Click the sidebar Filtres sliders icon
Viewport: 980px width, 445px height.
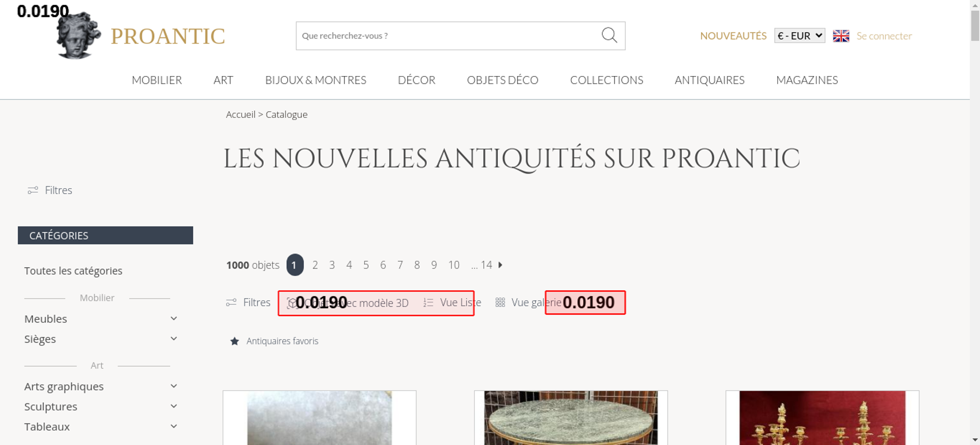pyautogui.click(x=33, y=190)
